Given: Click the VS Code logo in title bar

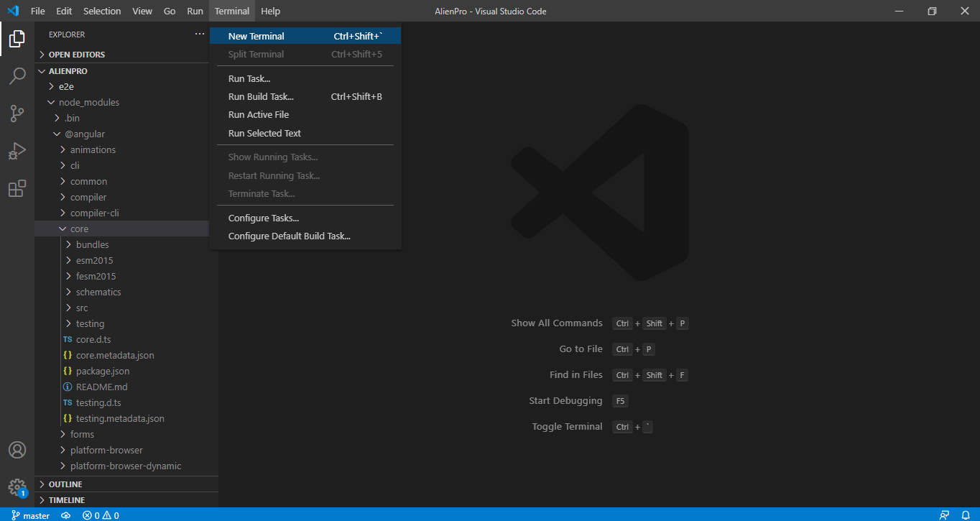Looking at the screenshot, I should click(12, 11).
